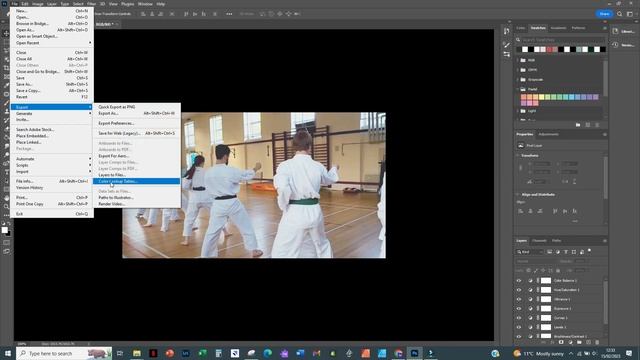Select the Zoom tool in the toolbar

(x=6, y=206)
